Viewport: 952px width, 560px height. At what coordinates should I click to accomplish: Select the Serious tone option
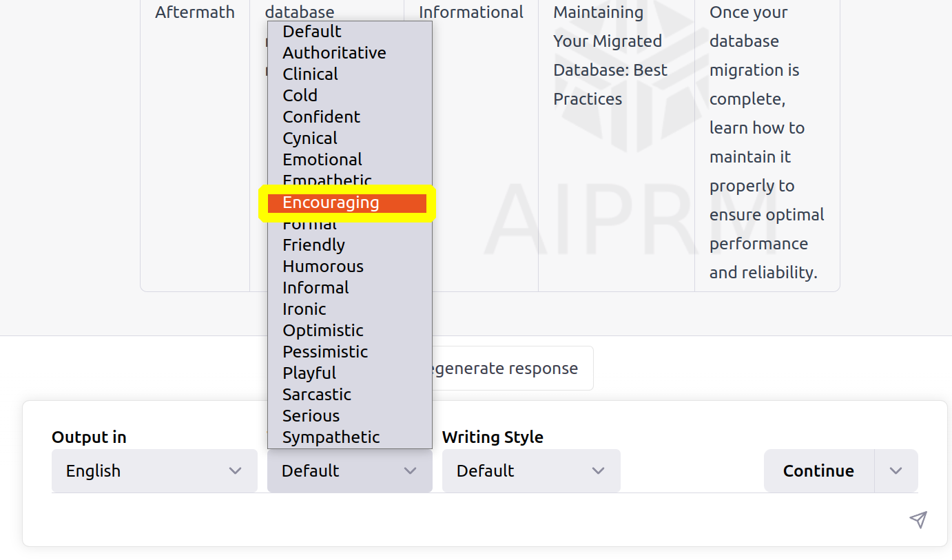[311, 415]
